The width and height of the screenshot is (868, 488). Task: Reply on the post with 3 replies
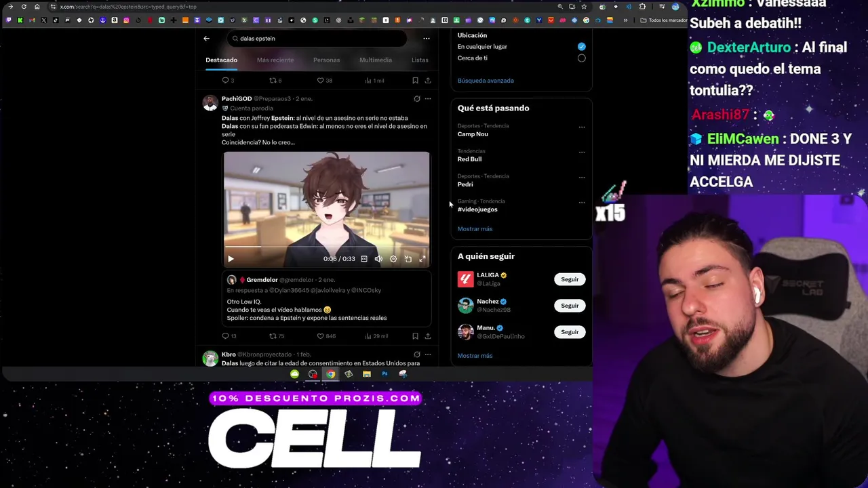pyautogui.click(x=228, y=81)
